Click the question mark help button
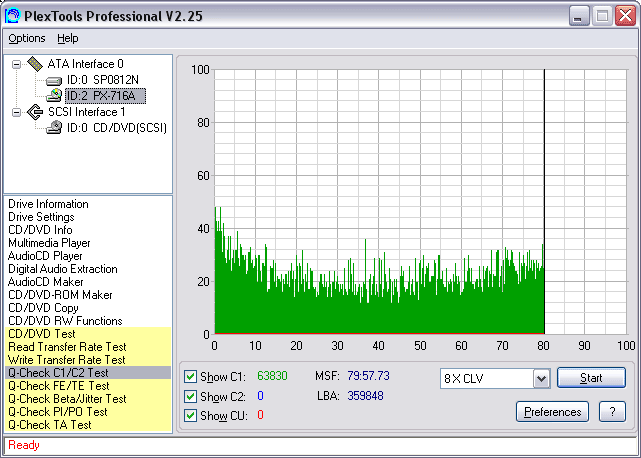This screenshot has height=458, width=641. tap(612, 412)
